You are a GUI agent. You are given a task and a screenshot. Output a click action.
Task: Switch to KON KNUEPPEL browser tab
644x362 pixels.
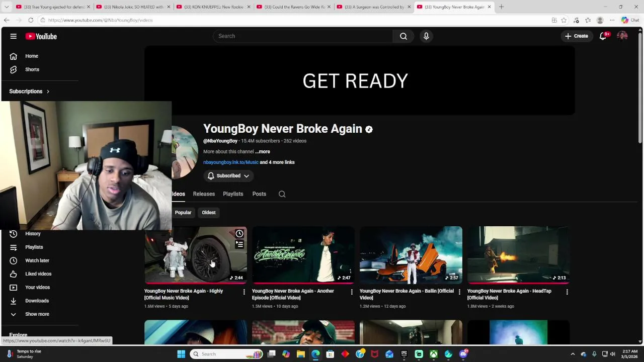214,7
